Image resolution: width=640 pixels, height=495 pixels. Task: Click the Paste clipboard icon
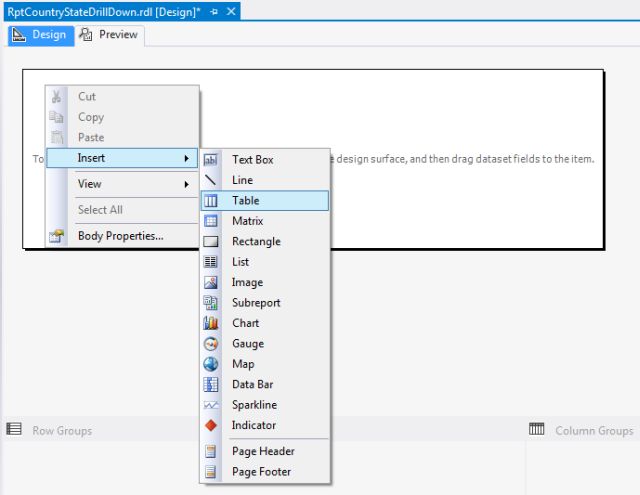click(x=57, y=137)
